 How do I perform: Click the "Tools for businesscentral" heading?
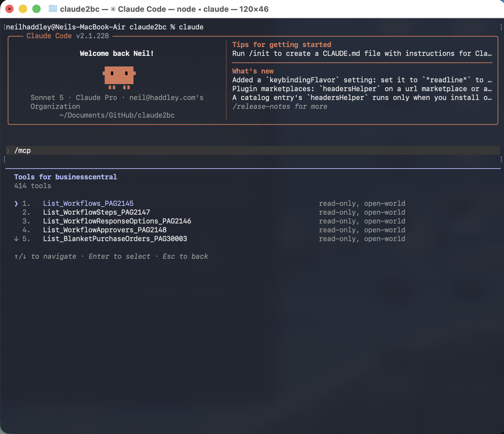[66, 177]
